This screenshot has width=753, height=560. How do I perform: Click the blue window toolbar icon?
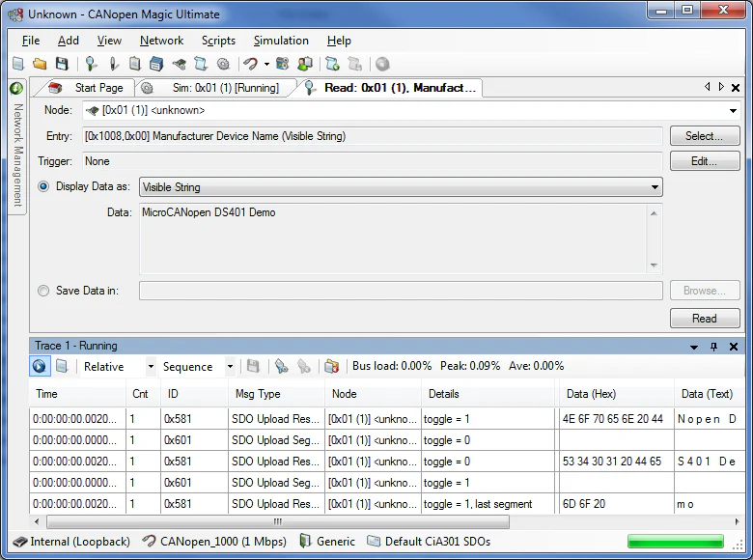(156, 64)
